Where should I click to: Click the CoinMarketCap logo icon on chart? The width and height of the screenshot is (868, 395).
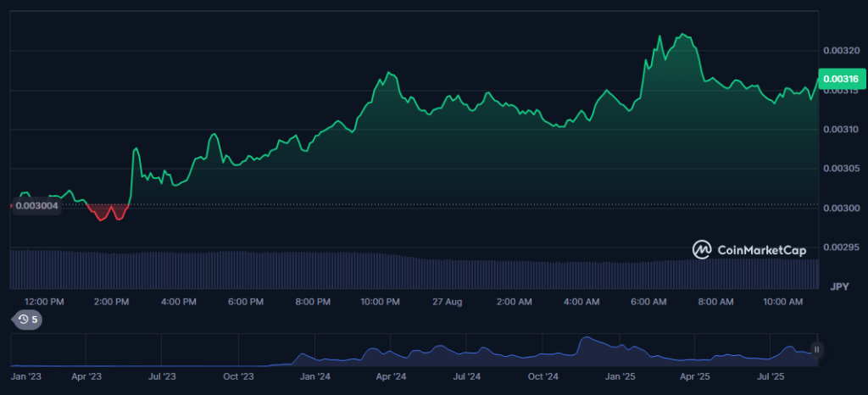coord(702,249)
